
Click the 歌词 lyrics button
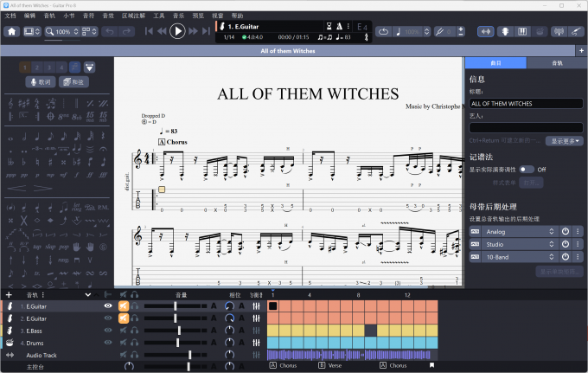tap(40, 82)
